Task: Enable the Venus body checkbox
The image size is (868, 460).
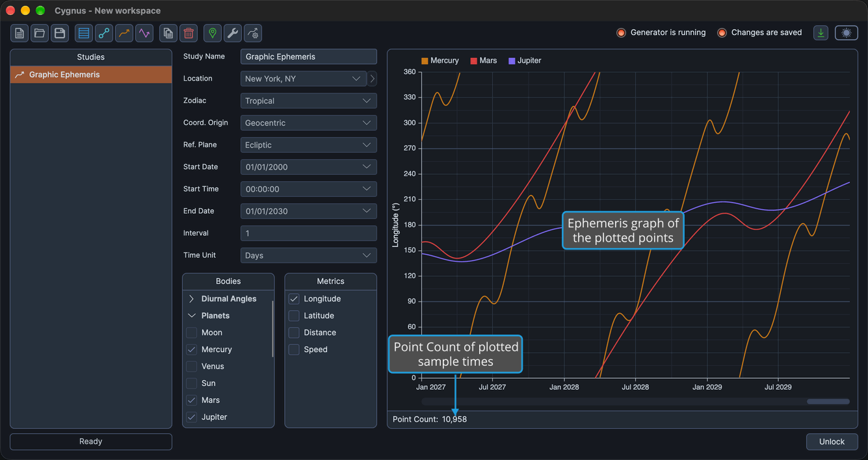Action: click(192, 366)
